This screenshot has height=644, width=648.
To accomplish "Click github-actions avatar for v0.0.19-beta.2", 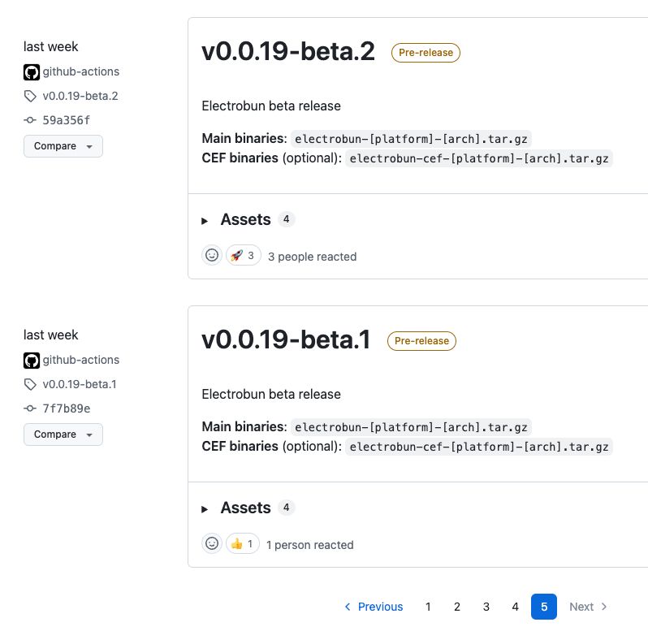I will click(x=32, y=72).
